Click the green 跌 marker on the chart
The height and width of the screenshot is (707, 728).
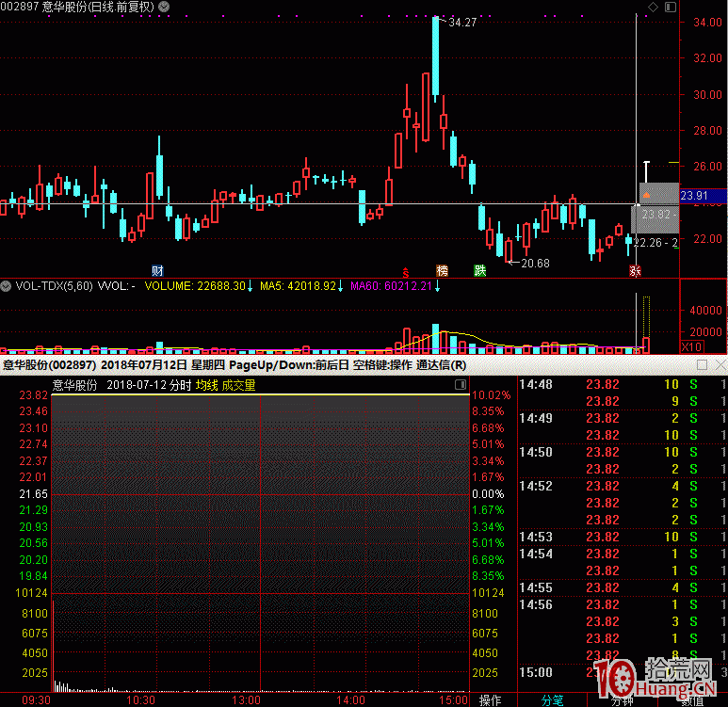point(479,270)
